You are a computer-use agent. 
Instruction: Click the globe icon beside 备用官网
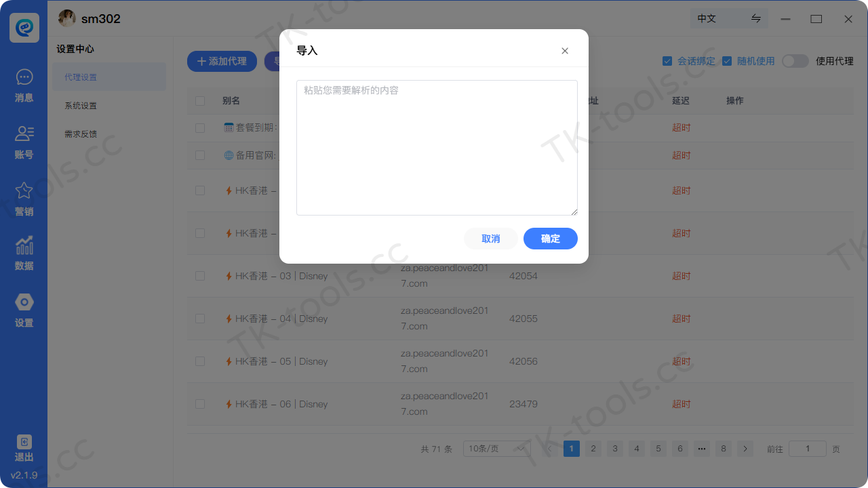tap(229, 155)
